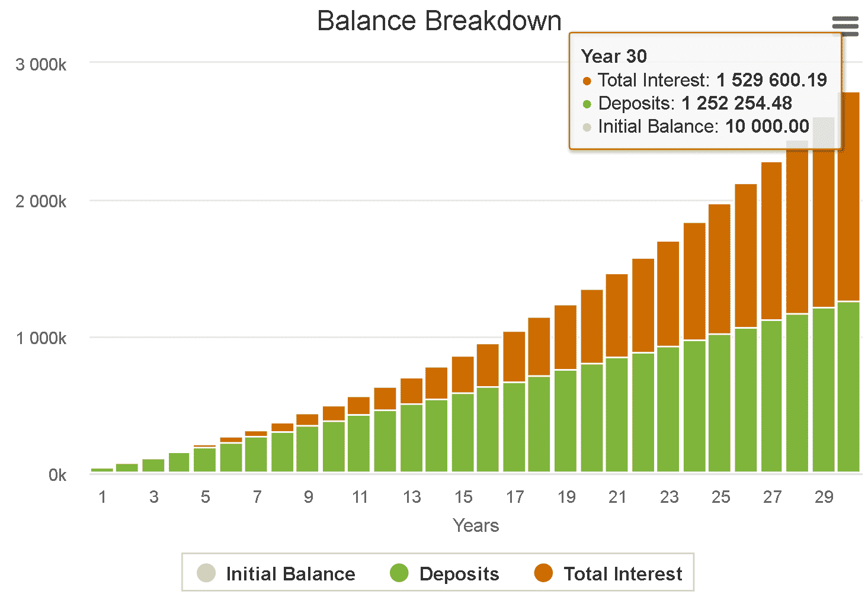This screenshot has width=868, height=597.
Task: Click year 19's orange Total Interest bar
Action: coord(565,338)
